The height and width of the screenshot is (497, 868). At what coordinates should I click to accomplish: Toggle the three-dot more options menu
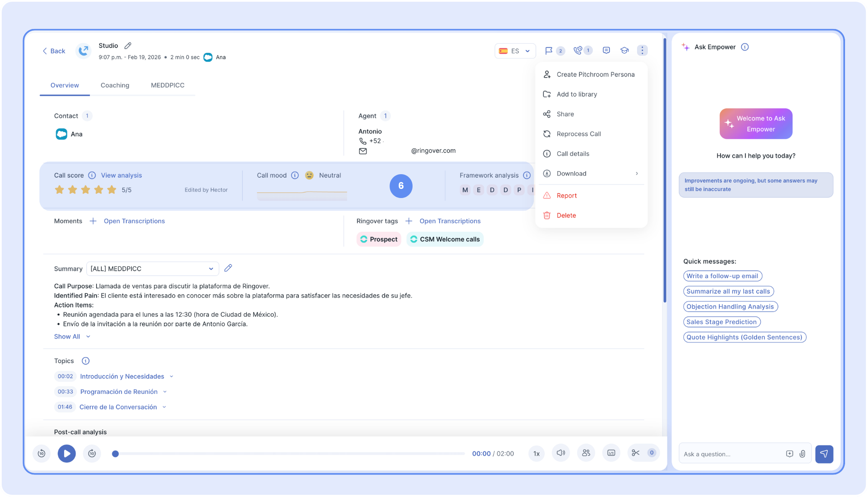point(642,51)
